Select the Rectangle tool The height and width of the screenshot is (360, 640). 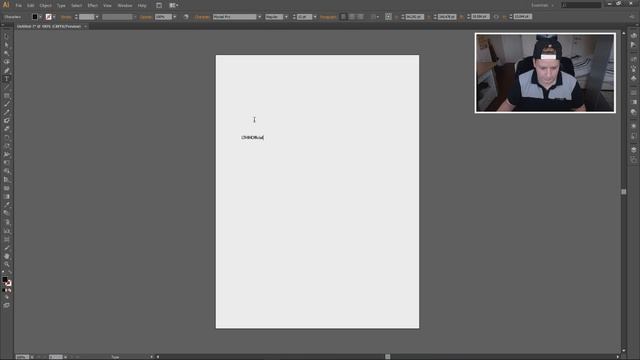(7, 96)
